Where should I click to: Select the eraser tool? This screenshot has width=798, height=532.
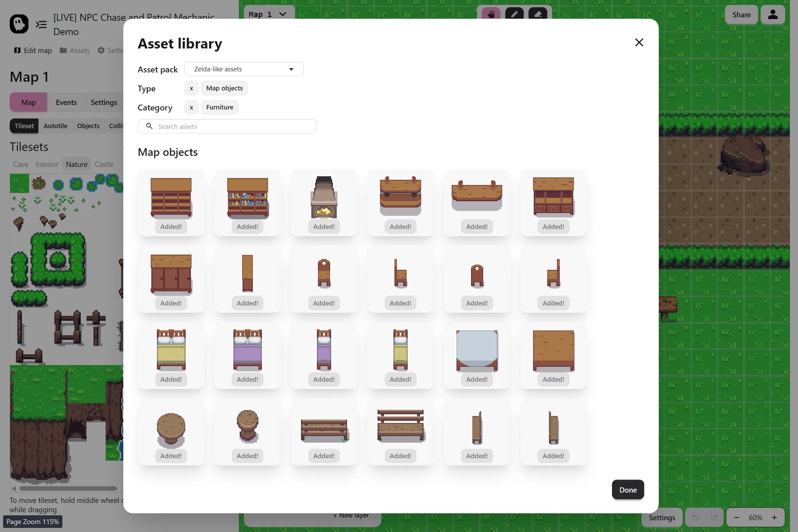click(x=538, y=14)
